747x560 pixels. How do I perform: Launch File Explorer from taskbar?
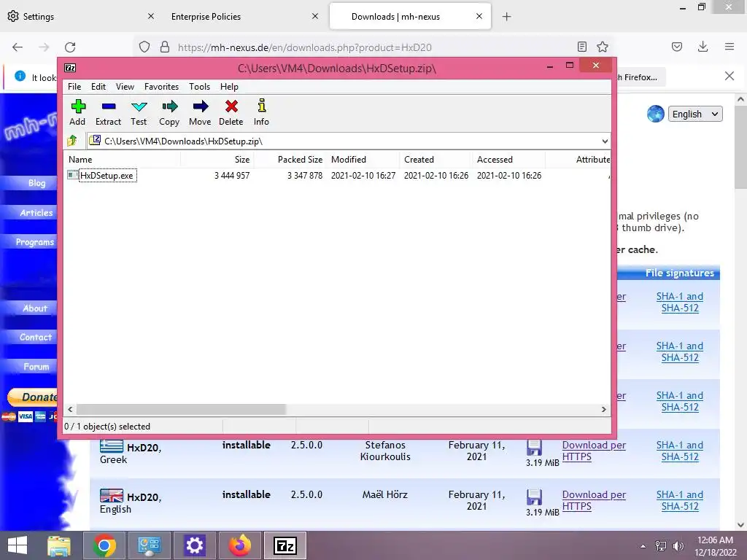point(59,545)
